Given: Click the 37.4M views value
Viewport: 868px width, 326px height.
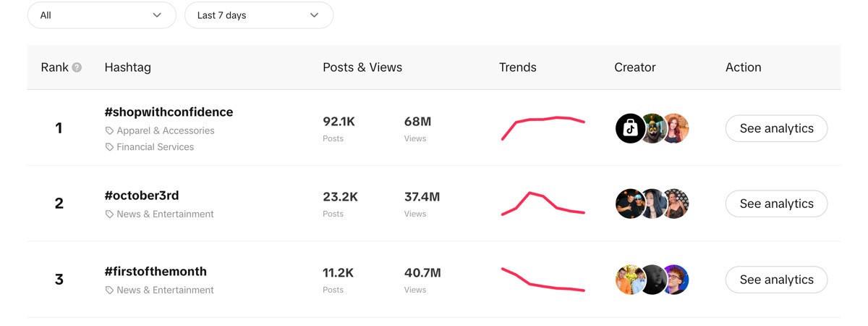Looking at the screenshot, I should 422,196.
